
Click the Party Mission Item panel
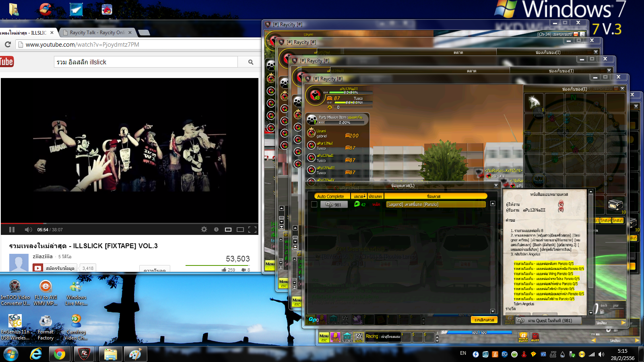pyautogui.click(x=337, y=119)
